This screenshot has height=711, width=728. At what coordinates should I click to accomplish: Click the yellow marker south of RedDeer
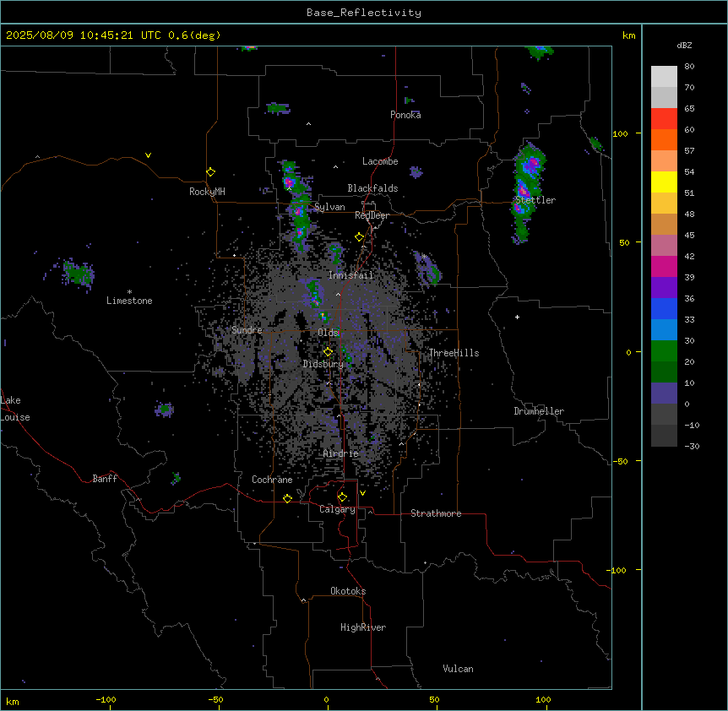(x=359, y=237)
